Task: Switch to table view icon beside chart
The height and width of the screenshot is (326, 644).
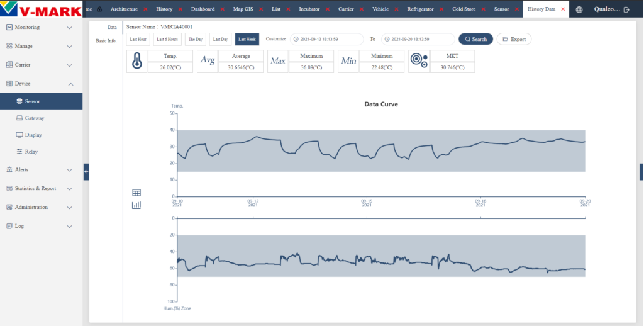Action: tap(136, 193)
